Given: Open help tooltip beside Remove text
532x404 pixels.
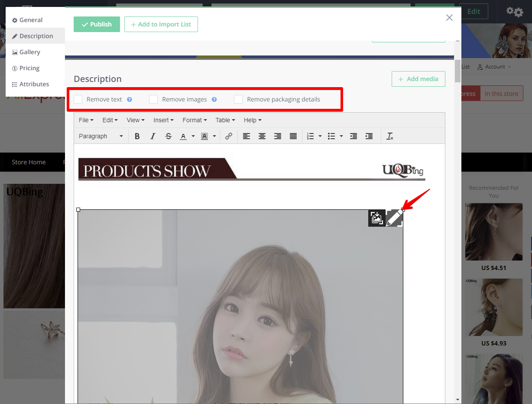Looking at the screenshot, I should click(130, 99).
